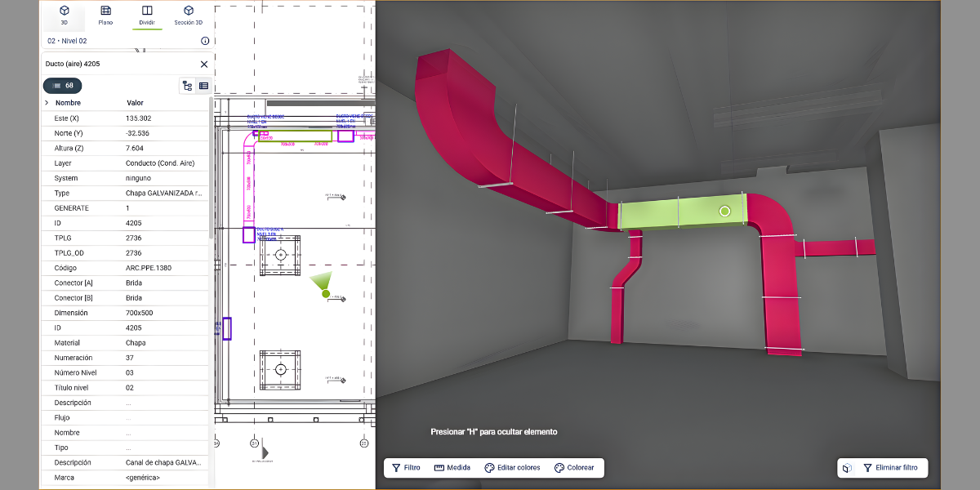
Task: Toggle the tree view of properties
Action: click(187, 86)
